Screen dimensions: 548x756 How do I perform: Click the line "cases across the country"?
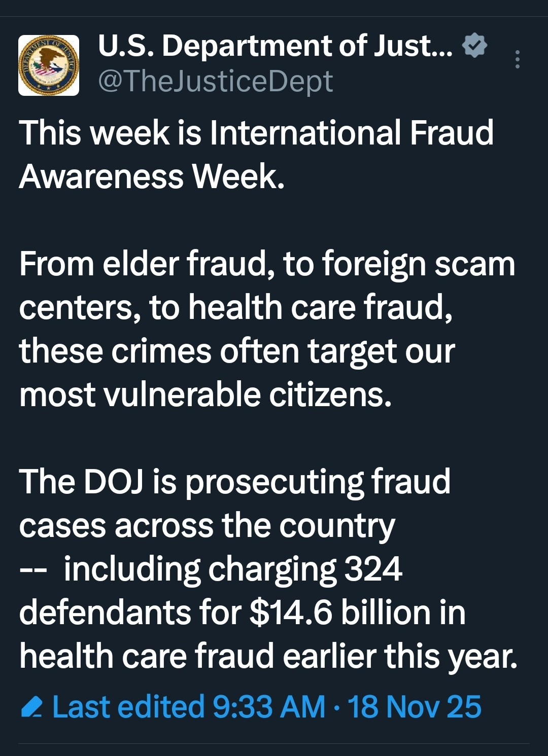(207, 525)
